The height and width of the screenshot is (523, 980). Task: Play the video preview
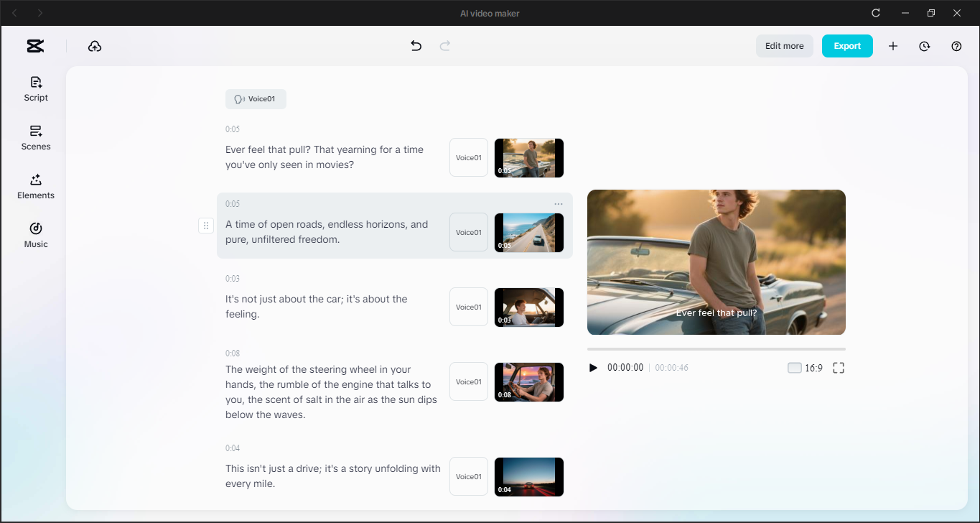coord(592,367)
